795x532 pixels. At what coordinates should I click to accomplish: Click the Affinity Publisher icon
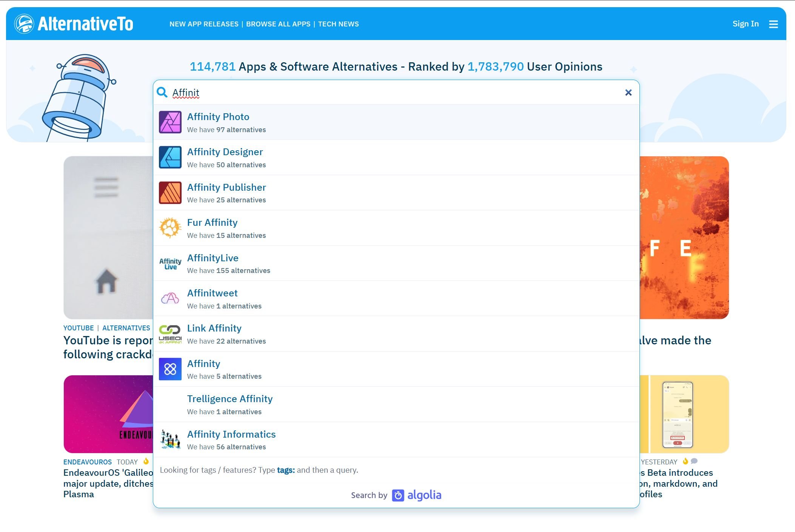click(x=170, y=193)
